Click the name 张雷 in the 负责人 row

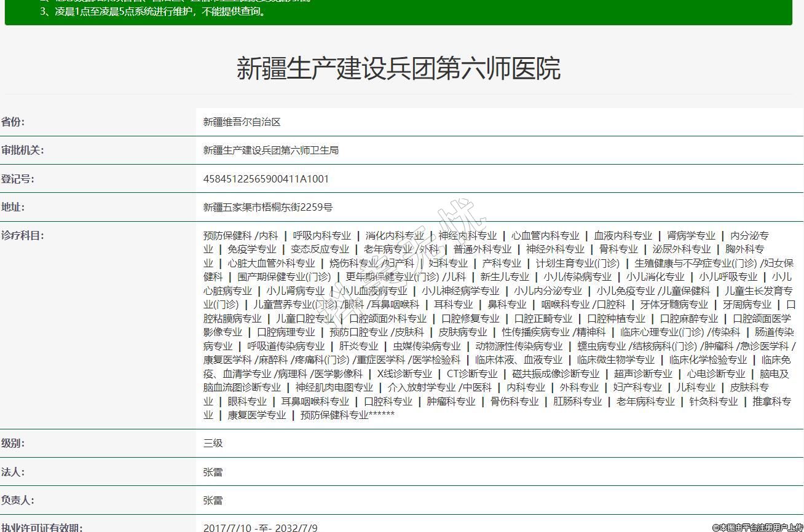click(213, 500)
